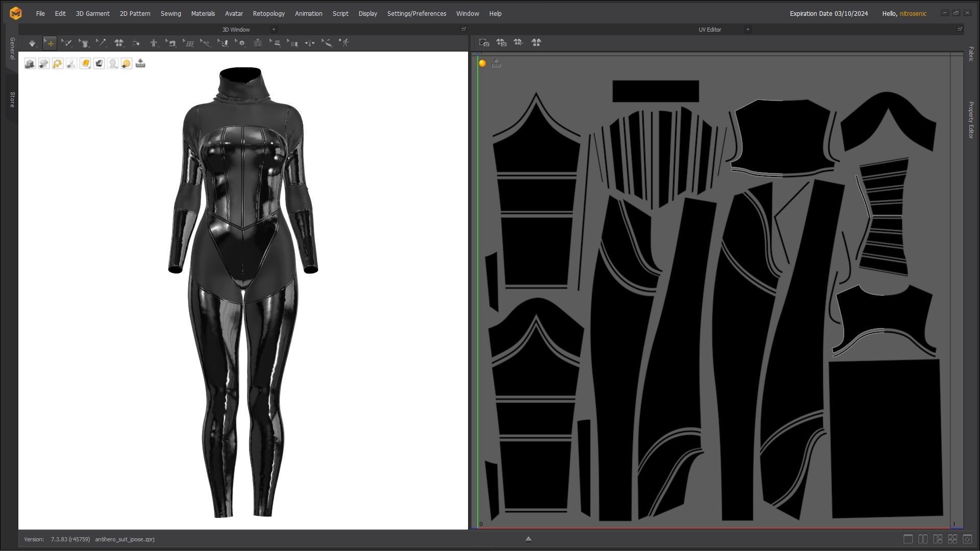
Task: Click the add UV pattern arrangement icon
Action: pos(519,43)
